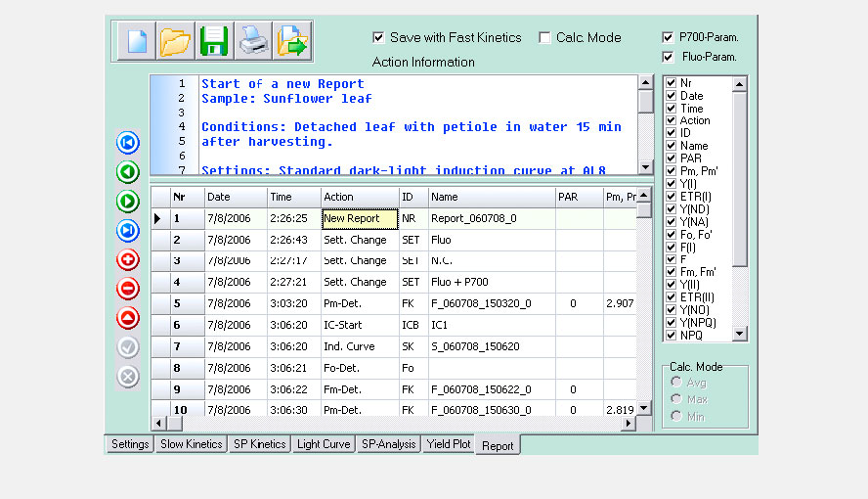Viewport: 868px width, 499px height.
Task: Click the New Report blank page icon
Action: point(137,41)
